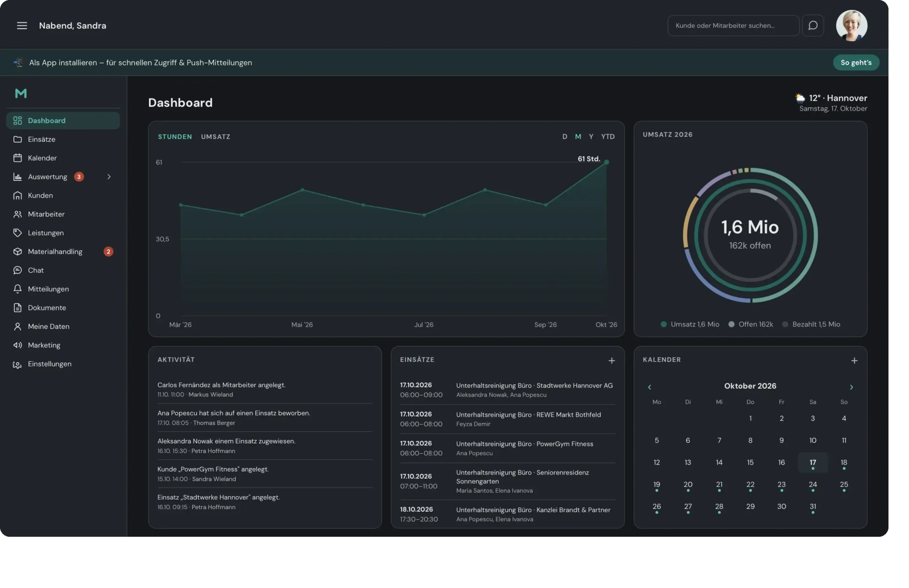Open the chat bubble icon beside search
Screen dimensions: 909x588
coord(813,26)
